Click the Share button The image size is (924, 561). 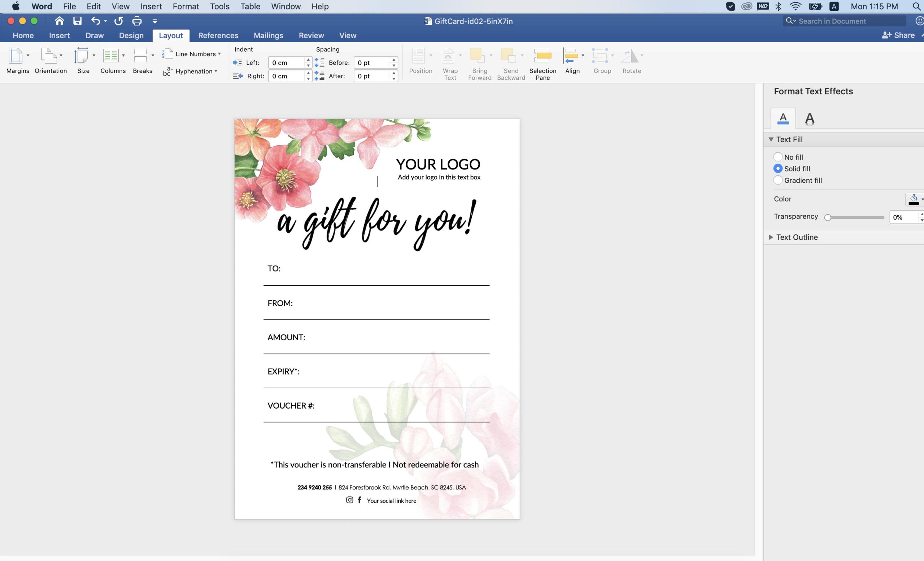[x=898, y=35]
